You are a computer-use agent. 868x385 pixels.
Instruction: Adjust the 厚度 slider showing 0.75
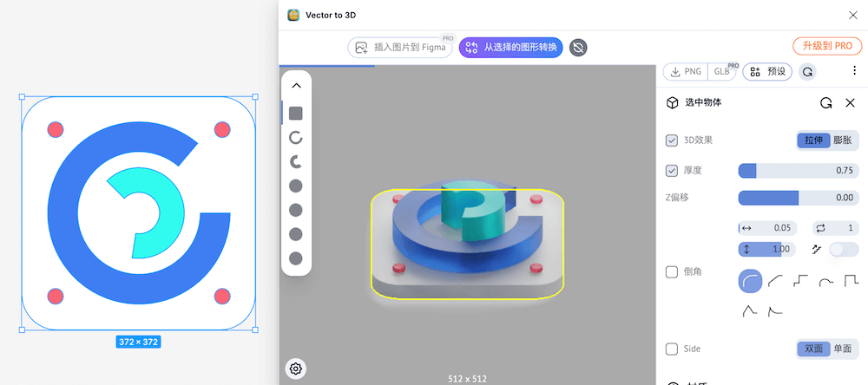tap(799, 171)
